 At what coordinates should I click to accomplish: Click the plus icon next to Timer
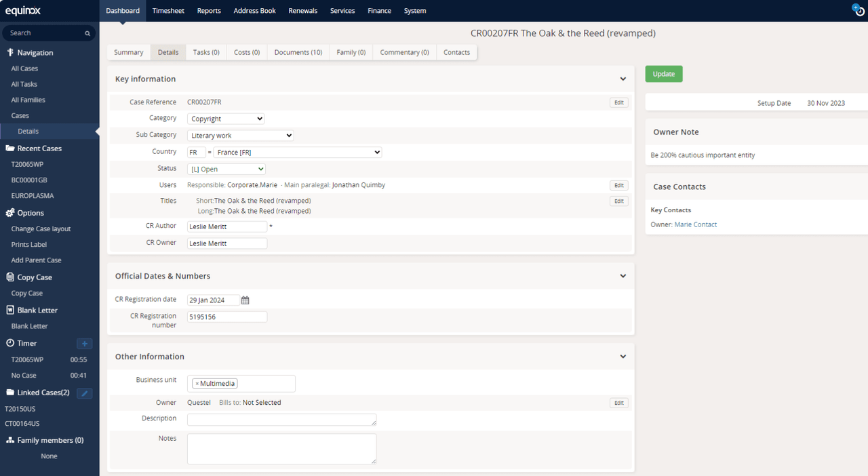[84, 343]
